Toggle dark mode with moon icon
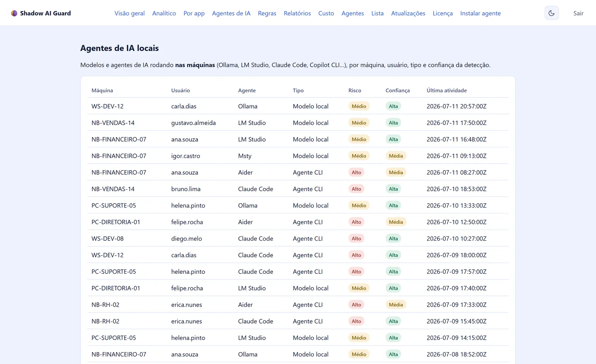596x364 pixels. [551, 13]
